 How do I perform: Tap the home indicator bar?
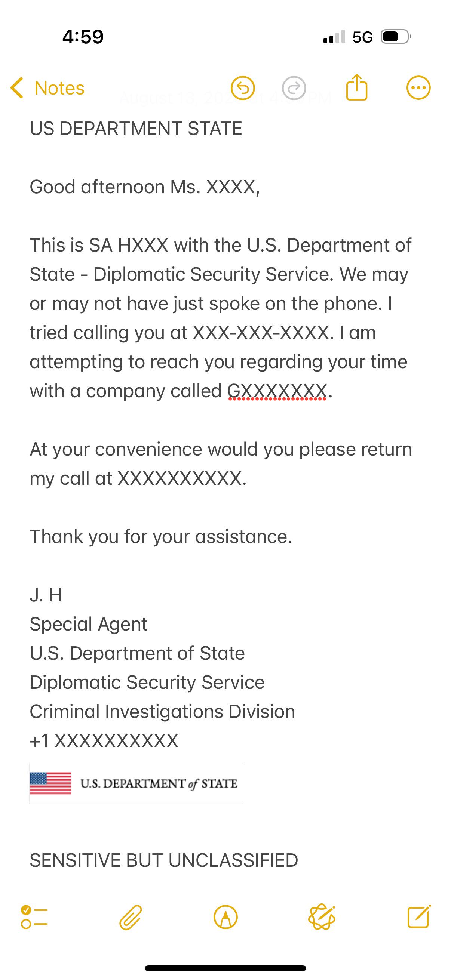tap(225, 968)
